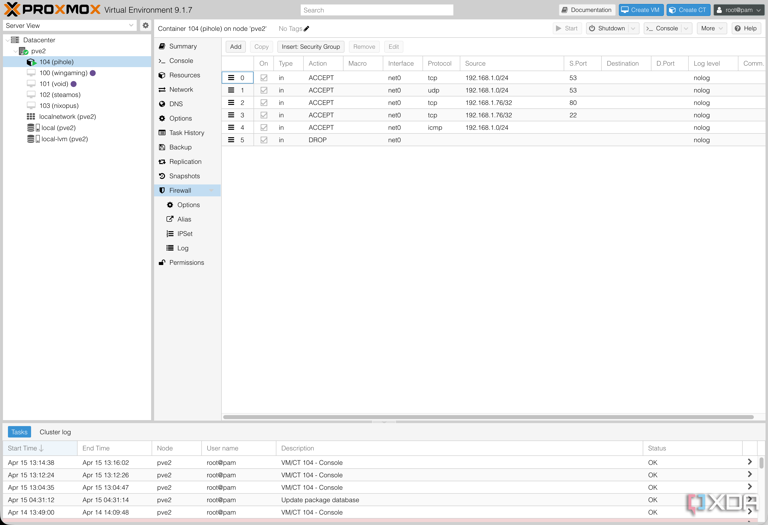Open the Snapshots panel

coord(184,176)
